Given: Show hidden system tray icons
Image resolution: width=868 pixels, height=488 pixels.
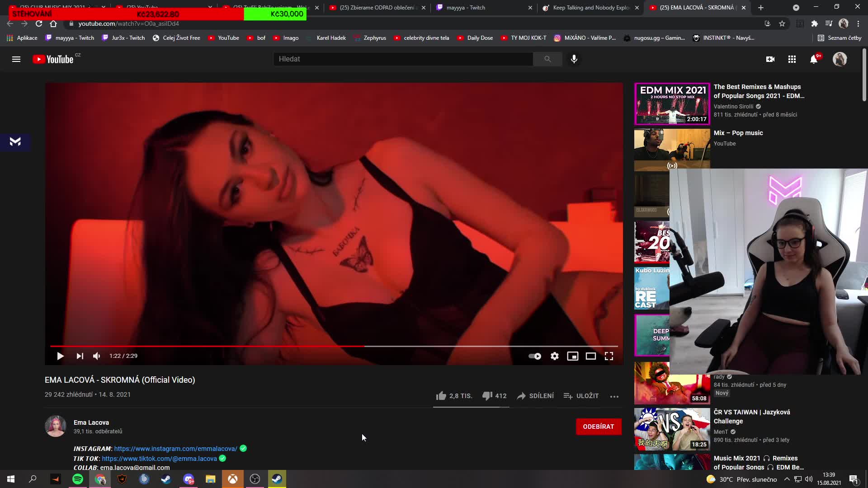Looking at the screenshot, I should 787,479.
